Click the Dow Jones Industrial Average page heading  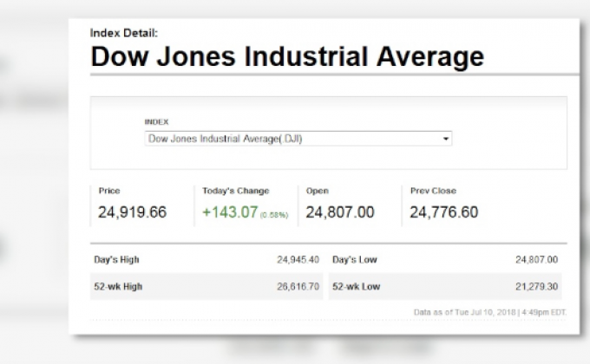click(287, 58)
